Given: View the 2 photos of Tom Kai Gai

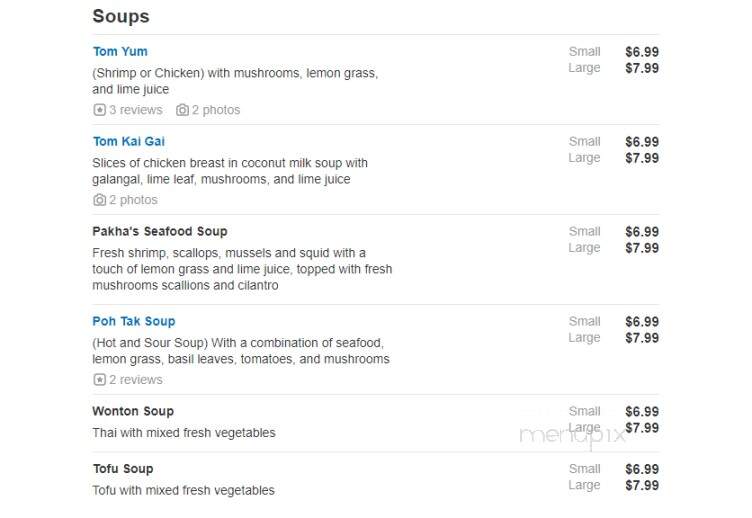Looking at the screenshot, I should coord(133,200).
